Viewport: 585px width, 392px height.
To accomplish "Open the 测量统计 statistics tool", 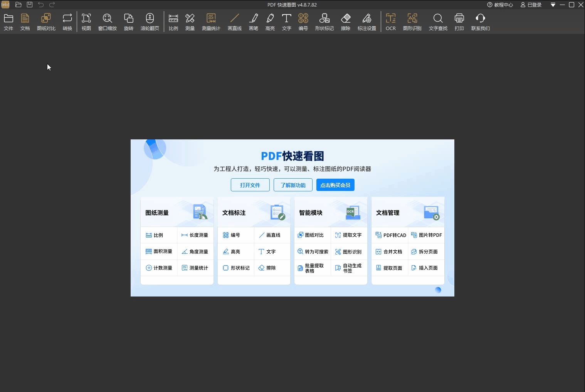I will click(x=211, y=22).
